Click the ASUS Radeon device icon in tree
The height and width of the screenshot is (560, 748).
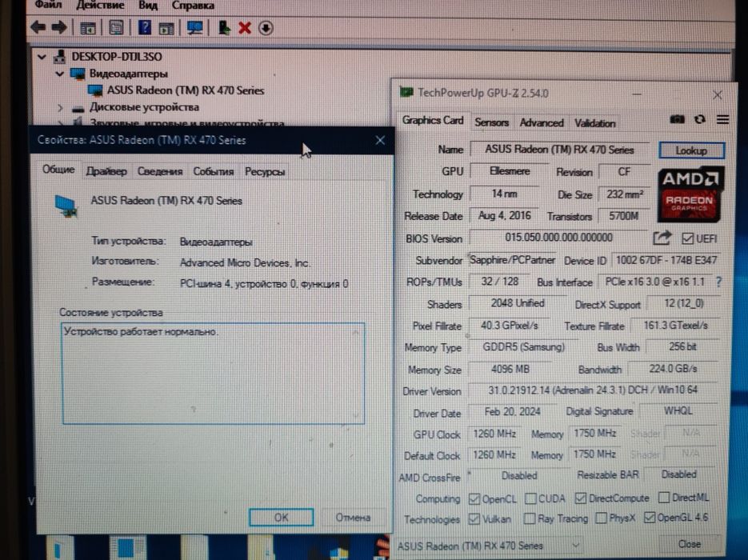(95, 90)
